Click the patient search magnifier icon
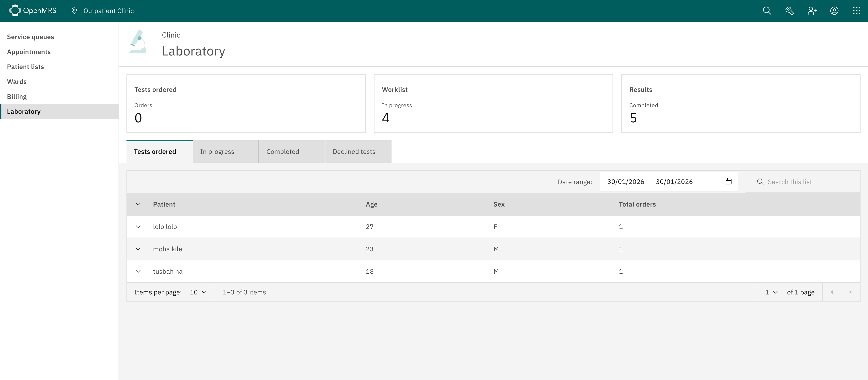The width and height of the screenshot is (868, 380). (766, 11)
